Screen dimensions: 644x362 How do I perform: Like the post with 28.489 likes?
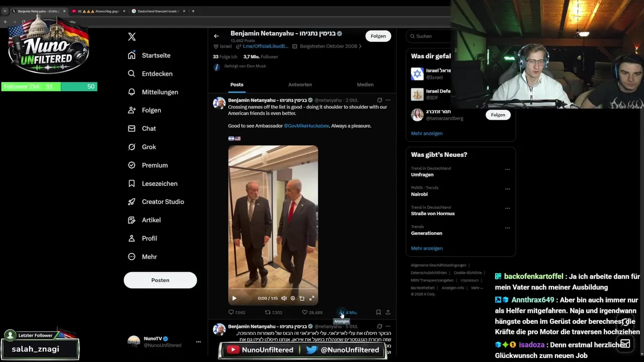[x=312, y=312]
